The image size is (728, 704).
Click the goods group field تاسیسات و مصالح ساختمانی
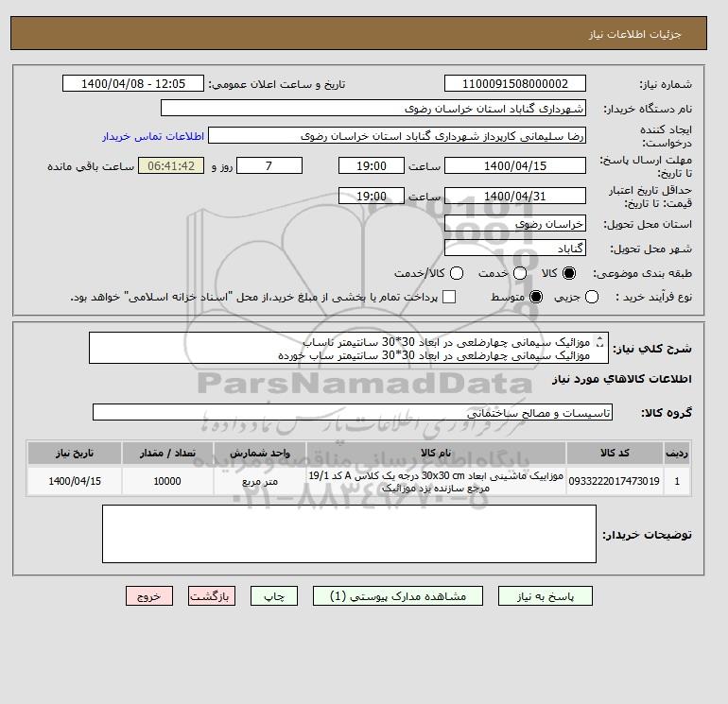[353, 412]
